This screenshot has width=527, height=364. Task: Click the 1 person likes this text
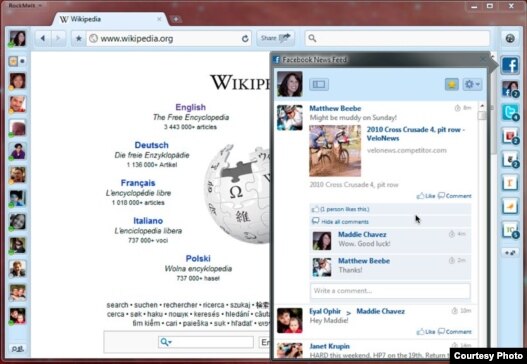pos(344,209)
